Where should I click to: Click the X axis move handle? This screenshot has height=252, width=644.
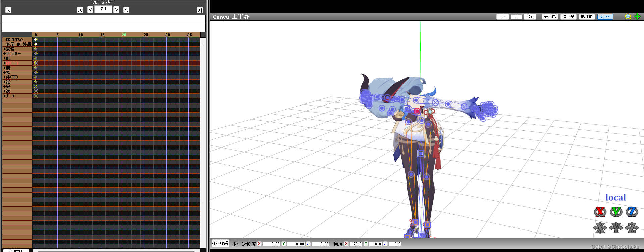(x=600, y=228)
